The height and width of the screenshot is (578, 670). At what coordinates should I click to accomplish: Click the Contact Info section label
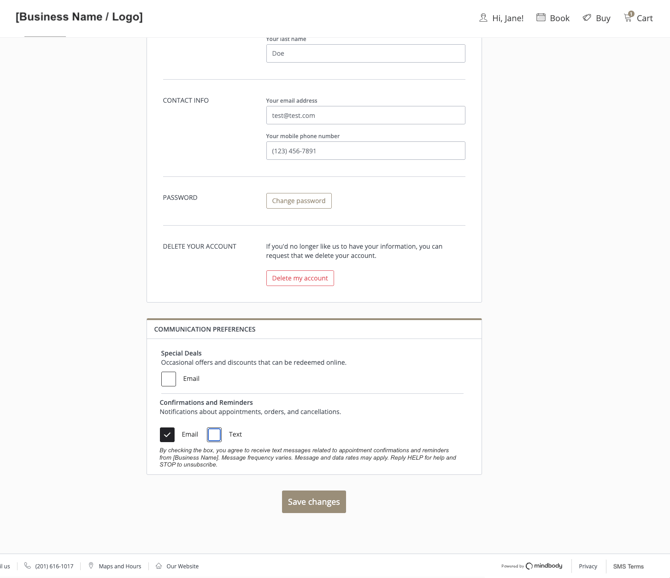point(185,100)
